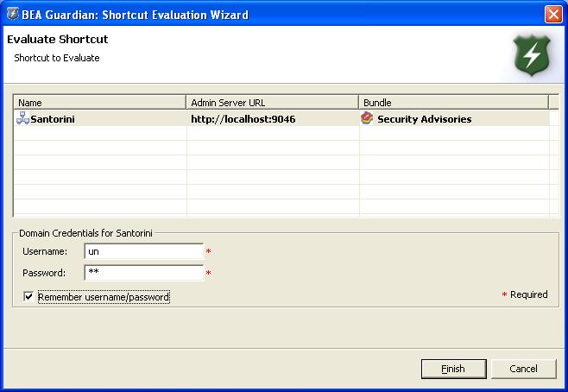The width and height of the screenshot is (568, 392).
Task: Click the green Guardian shield logo
Action: [x=532, y=54]
